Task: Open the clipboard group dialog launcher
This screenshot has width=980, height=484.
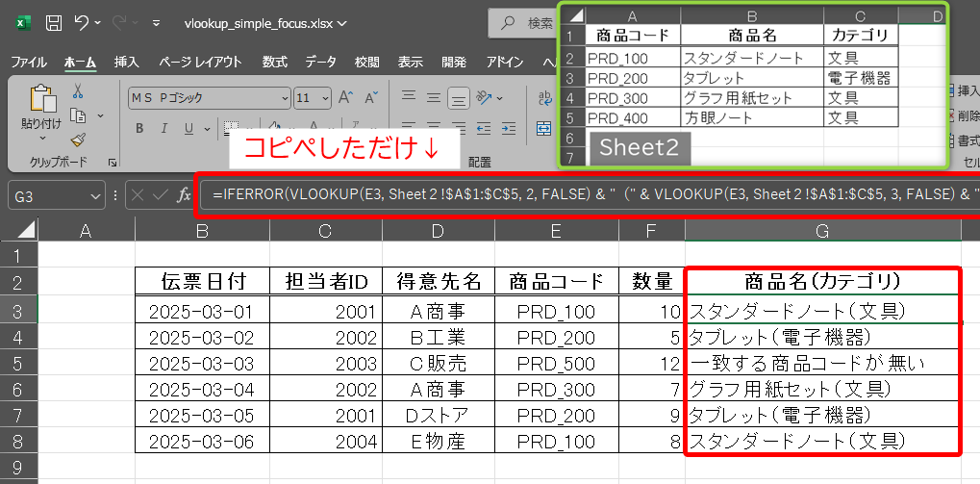Action: [113, 163]
